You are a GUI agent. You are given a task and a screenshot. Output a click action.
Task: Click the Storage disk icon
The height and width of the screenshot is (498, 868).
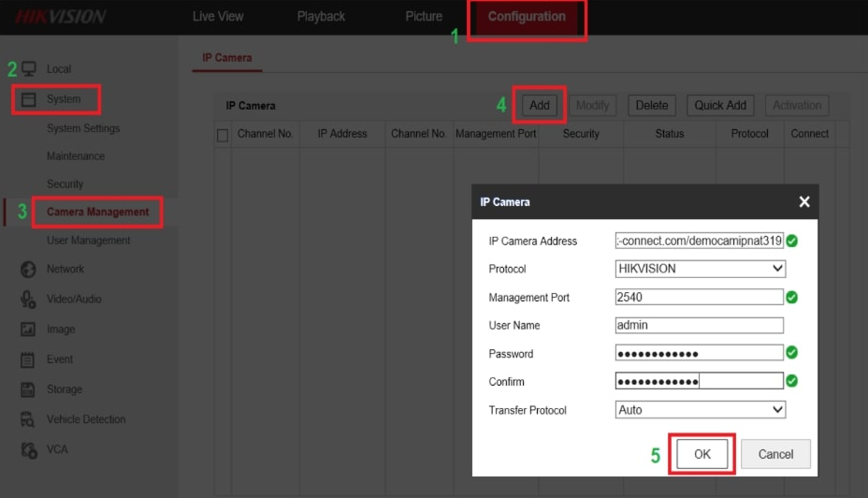pos(29,389)
